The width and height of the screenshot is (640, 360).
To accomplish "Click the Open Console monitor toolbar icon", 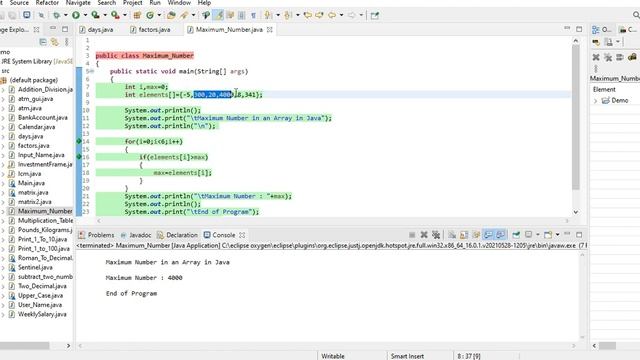I will coord(27,15).
